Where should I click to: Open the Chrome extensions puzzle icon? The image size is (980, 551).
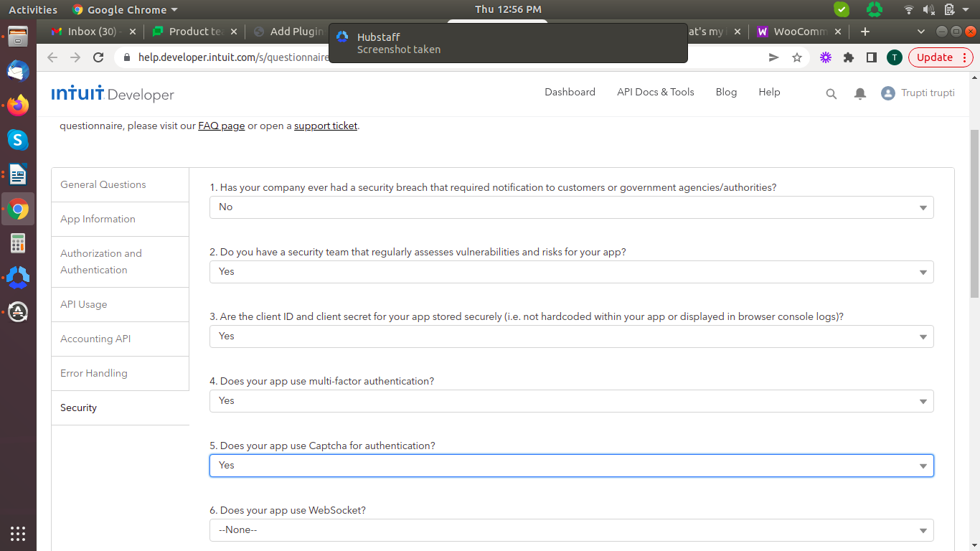(849, 57)
